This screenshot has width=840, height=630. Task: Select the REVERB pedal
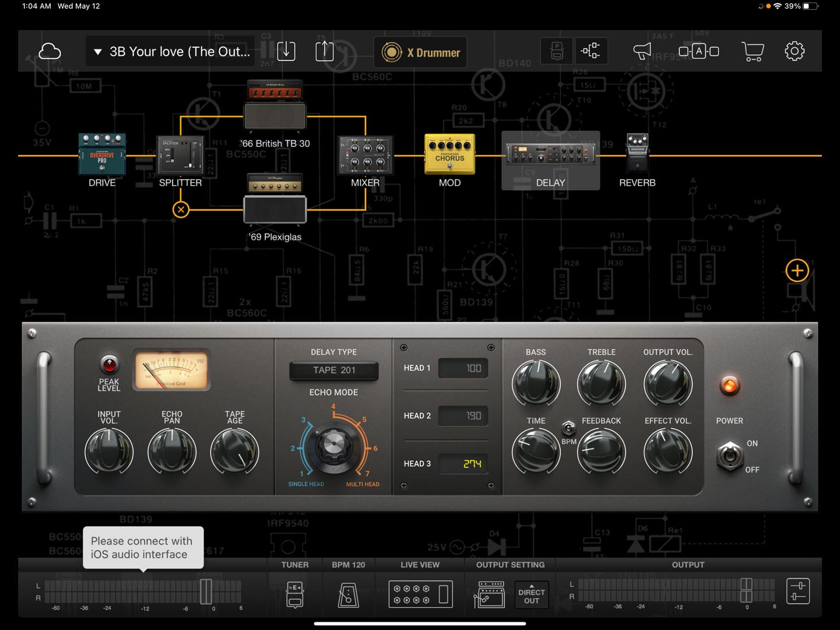637,153
